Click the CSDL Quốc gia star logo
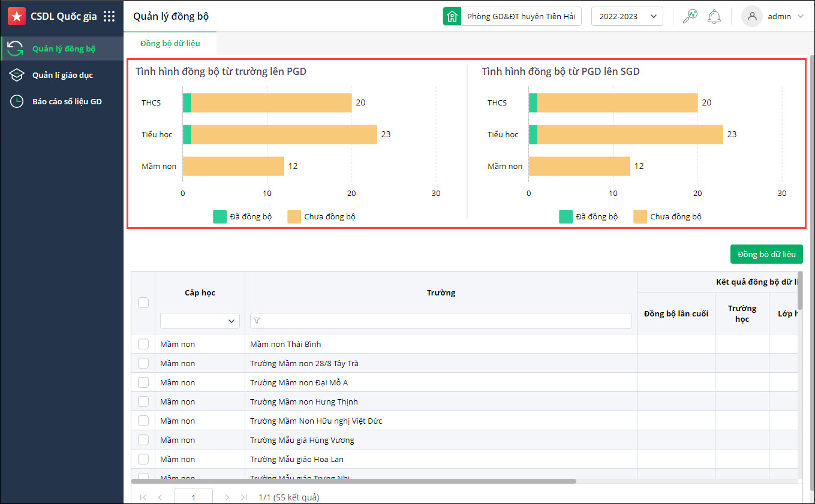Viewport: 815px width, 504px height. pyautogui.click(x=17, y=16)
